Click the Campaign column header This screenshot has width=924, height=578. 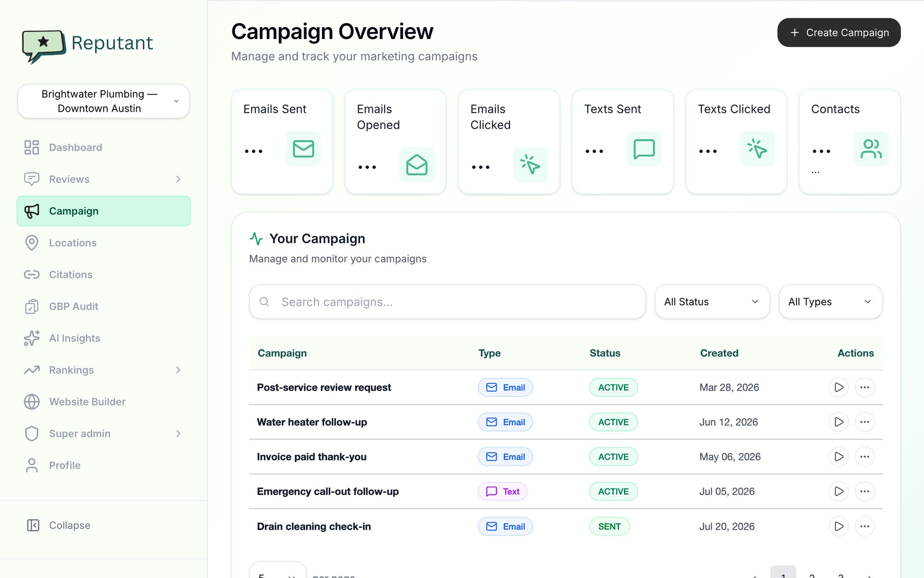click(282, 353)
